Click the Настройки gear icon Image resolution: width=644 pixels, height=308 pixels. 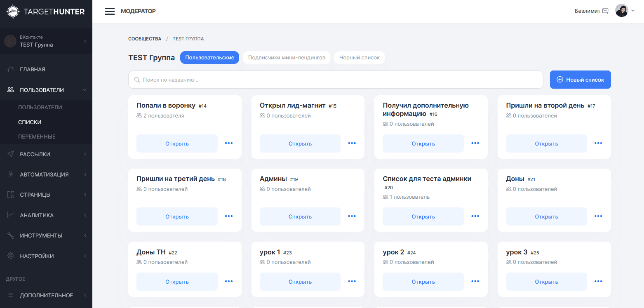(x=11, y=256)
